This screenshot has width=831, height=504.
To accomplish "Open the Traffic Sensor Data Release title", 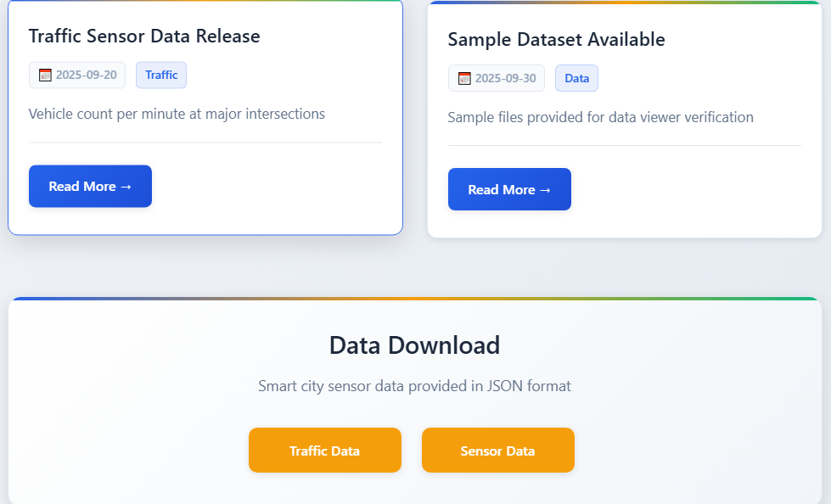I will point(144,36).
